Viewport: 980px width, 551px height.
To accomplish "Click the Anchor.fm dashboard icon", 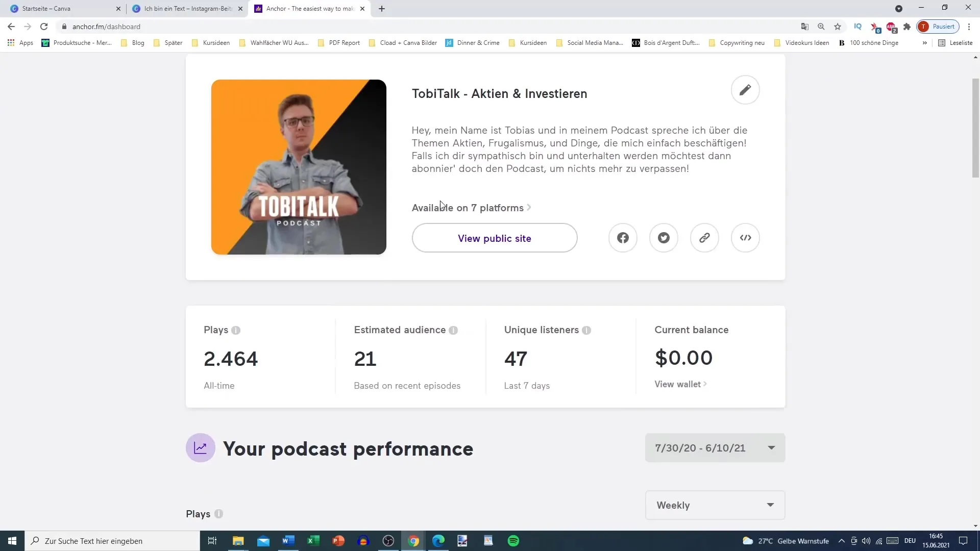I will (x=258, y=8).
